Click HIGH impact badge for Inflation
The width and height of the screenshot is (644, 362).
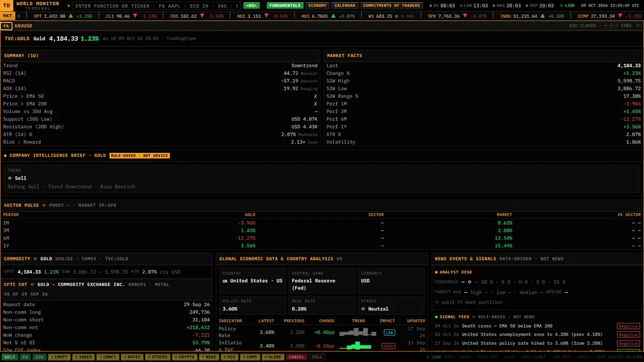click(x=388, y=346)
